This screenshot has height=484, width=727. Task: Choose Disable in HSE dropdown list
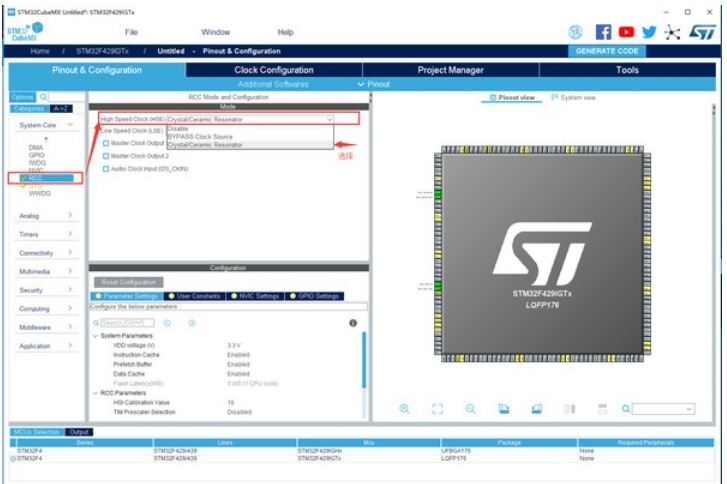pos(250,128)
